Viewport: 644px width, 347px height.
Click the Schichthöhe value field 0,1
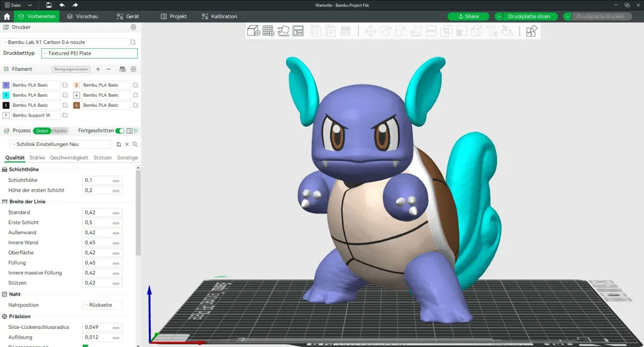coord(102,180)
